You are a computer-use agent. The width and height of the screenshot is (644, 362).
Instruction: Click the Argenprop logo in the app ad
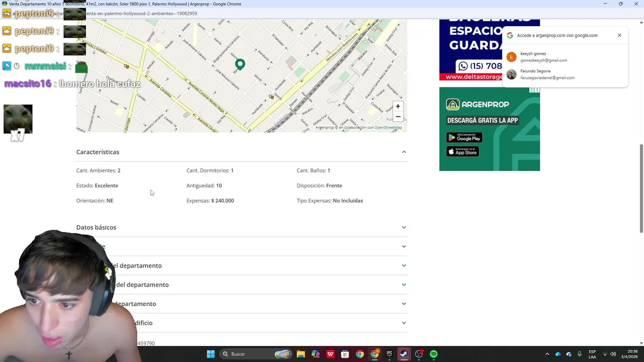point(477,105)
